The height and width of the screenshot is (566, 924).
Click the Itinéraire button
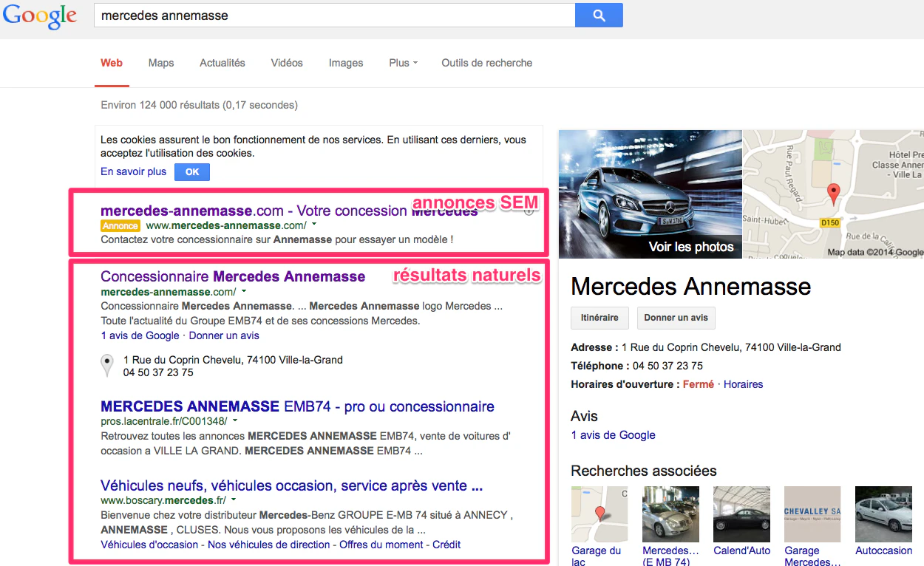point(599,318)
